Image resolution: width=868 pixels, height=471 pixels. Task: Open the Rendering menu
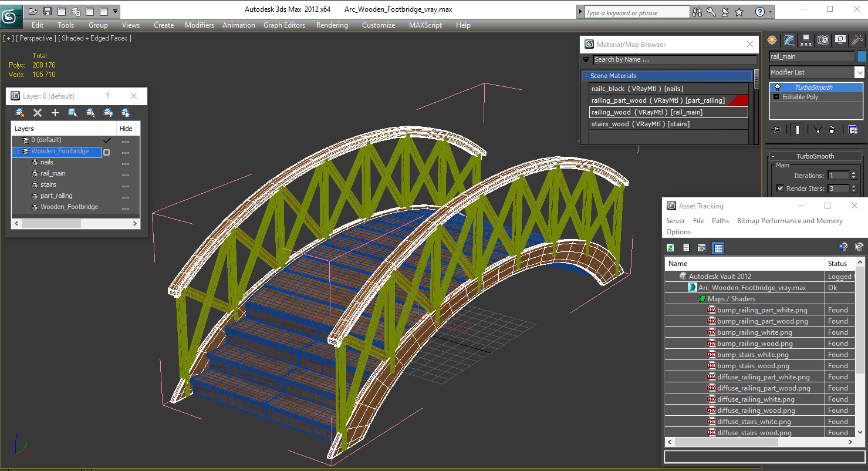332,25
